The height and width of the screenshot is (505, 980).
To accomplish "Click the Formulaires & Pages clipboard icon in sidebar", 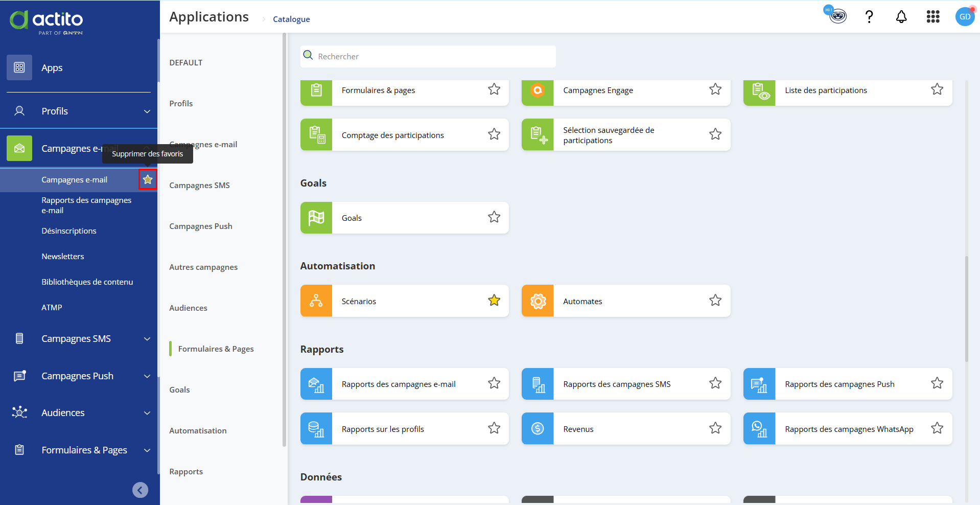I will coord(19,450).
